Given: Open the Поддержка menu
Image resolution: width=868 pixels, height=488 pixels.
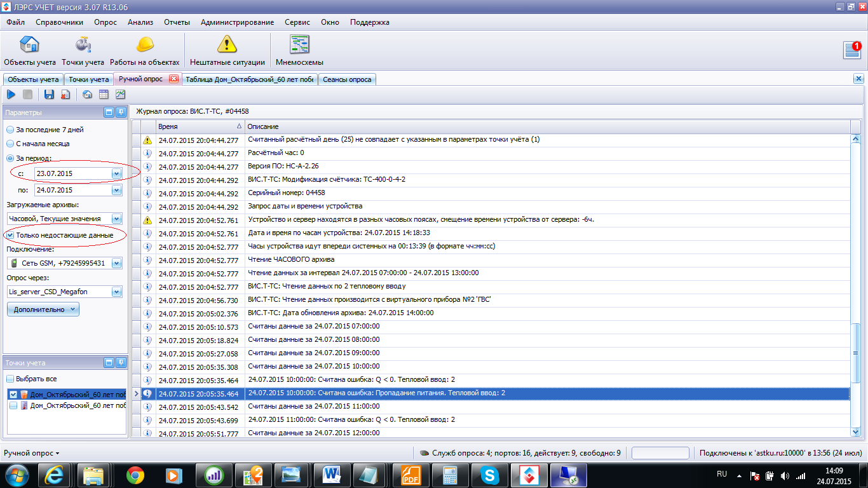Looking at the screenshot, I should click(370, 22).
